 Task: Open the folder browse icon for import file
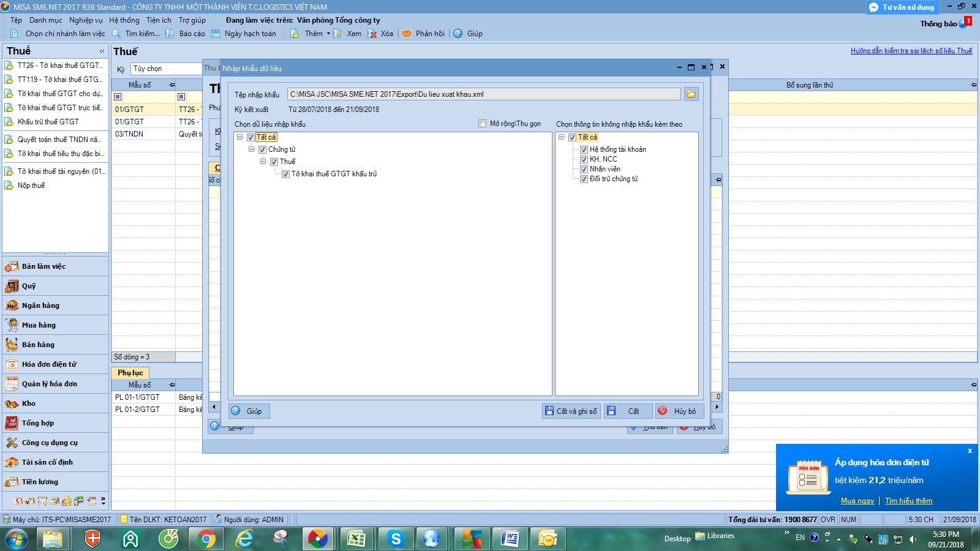691,94
